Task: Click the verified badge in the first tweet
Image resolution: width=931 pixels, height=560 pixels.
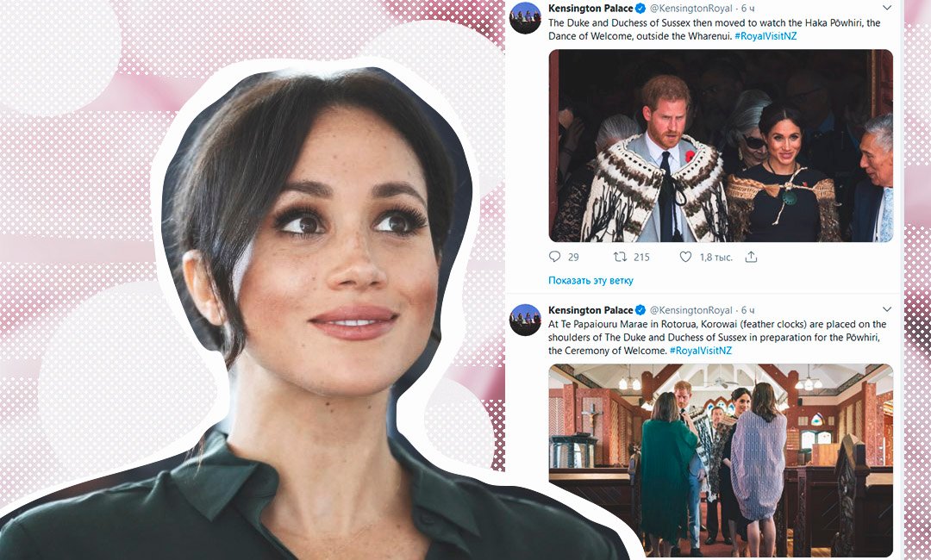Action: pyautogui.click(x=640, y=9)
